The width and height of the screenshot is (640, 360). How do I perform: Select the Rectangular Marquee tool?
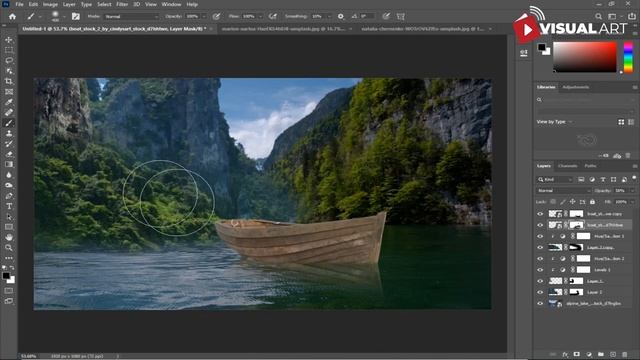point(9,50)
